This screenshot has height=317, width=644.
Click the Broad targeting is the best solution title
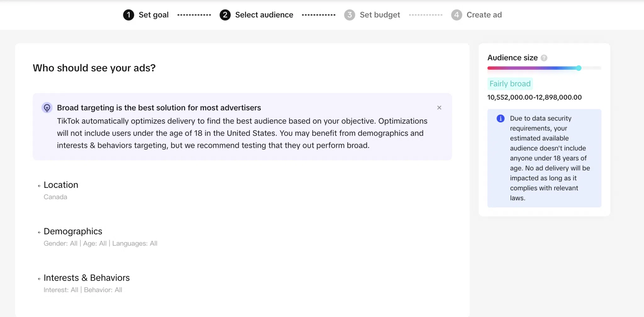pos(159,108)
